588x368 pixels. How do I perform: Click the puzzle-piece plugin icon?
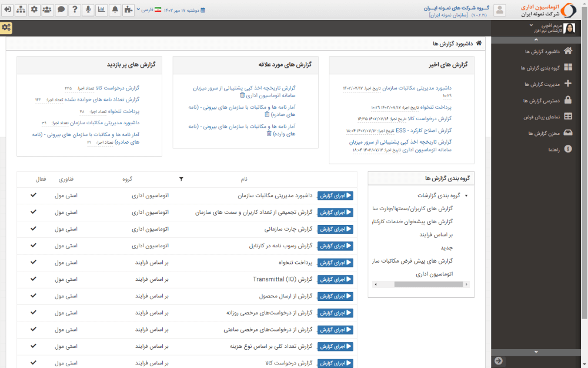128,9
